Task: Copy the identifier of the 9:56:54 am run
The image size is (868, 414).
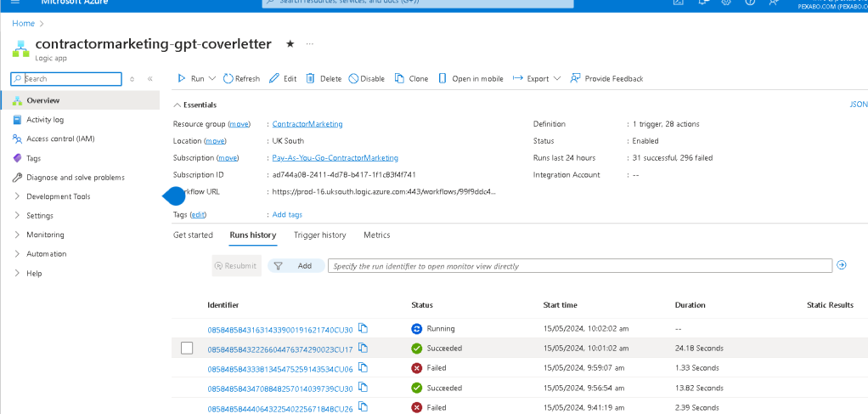Action: (364, 387)
